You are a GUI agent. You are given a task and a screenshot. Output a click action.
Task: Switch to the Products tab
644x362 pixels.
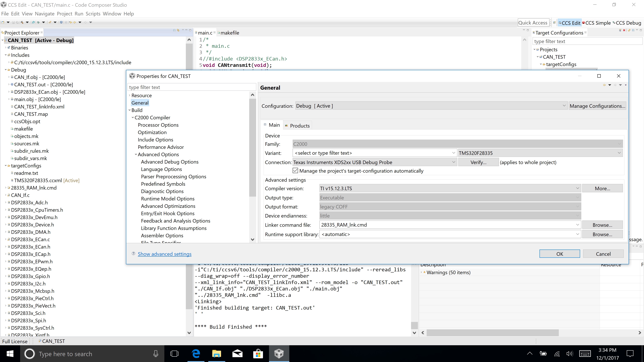point(298,125)
